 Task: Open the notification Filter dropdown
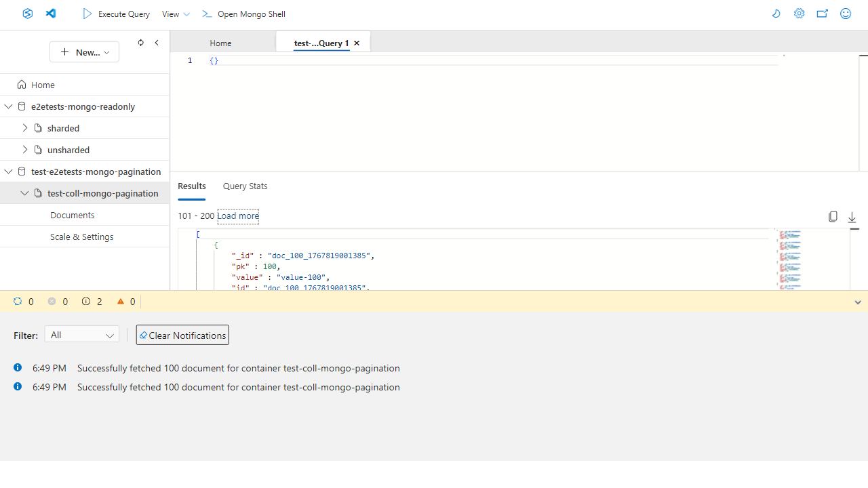tap(82, 335)
